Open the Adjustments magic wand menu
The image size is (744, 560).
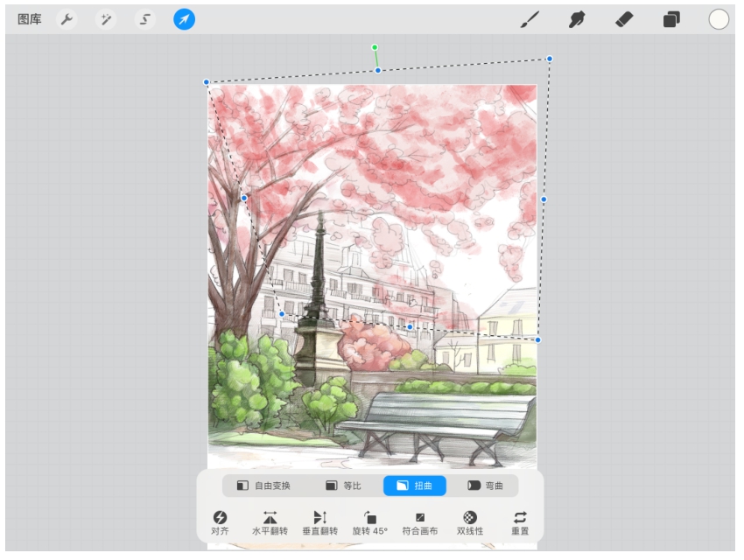pyautogui.click(x=106, y=19)
